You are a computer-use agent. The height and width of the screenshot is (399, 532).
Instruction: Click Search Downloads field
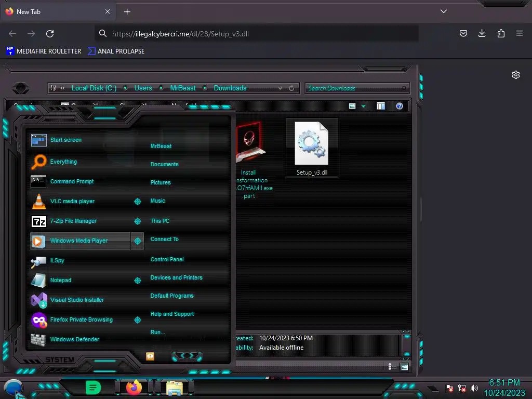click(357, 88)
